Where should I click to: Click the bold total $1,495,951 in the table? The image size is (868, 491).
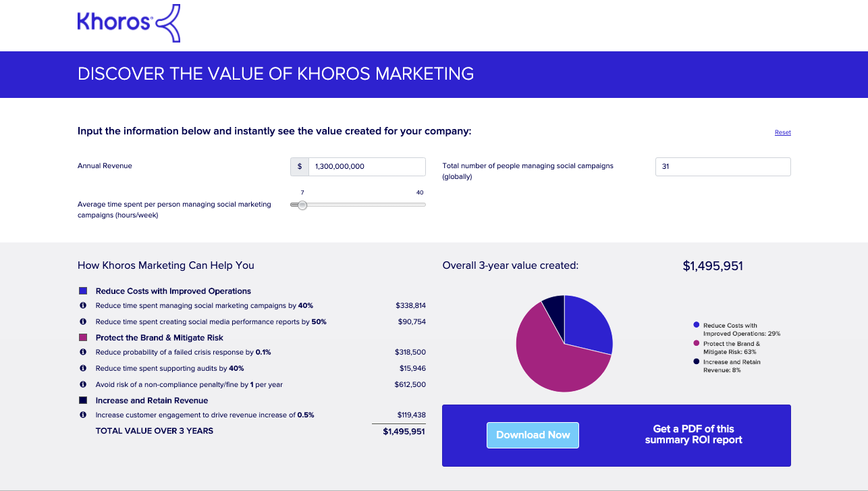[404, 431]
